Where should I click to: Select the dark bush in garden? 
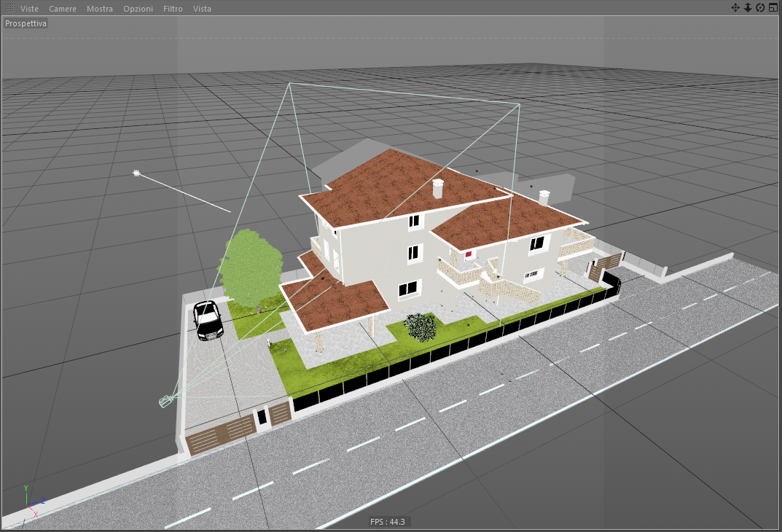click(421, 327)
